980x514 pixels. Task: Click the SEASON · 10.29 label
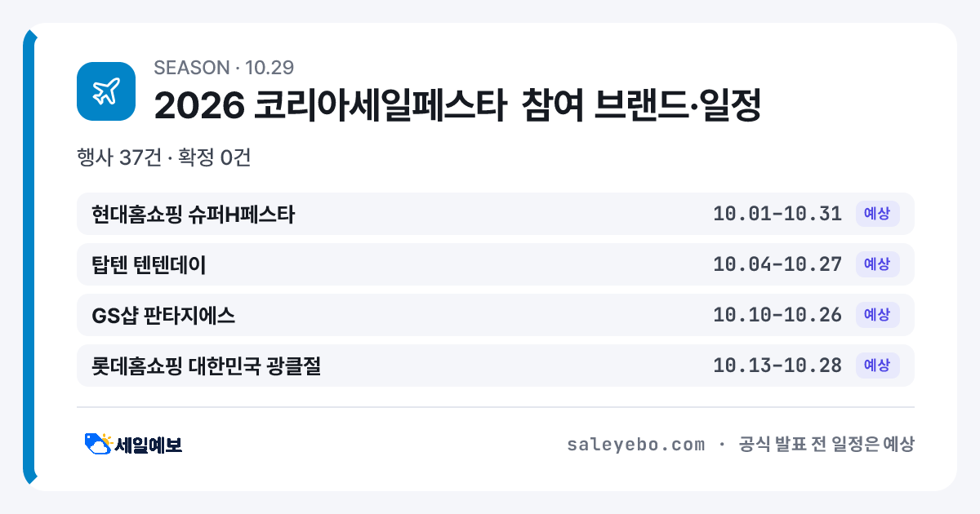tap(224, 67)
